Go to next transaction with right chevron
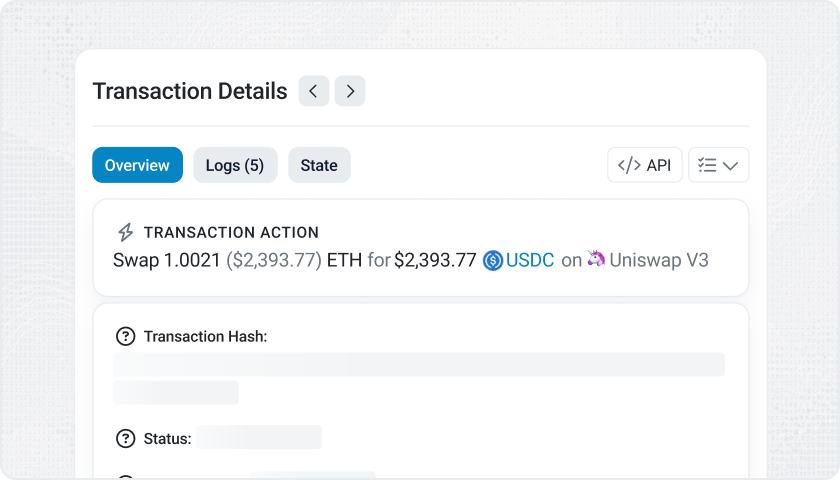This screenshot has height=480, width=840. tap(350, 91)
